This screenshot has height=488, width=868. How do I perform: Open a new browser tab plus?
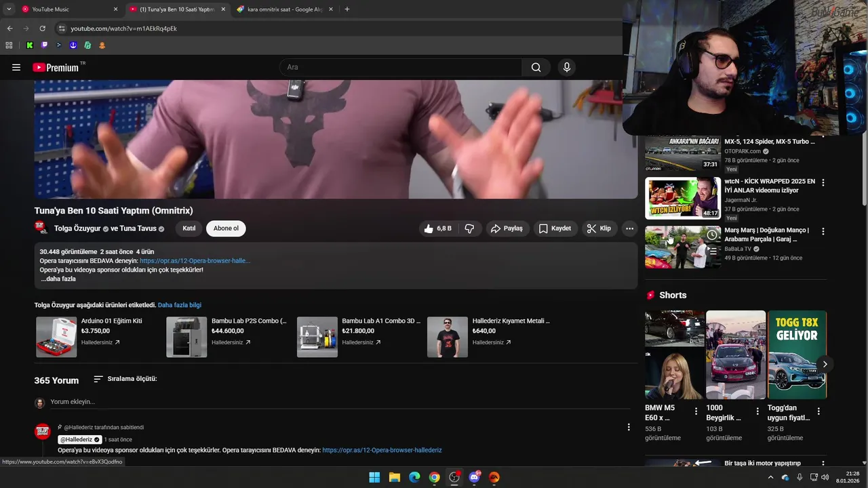(x=347, y=9)
